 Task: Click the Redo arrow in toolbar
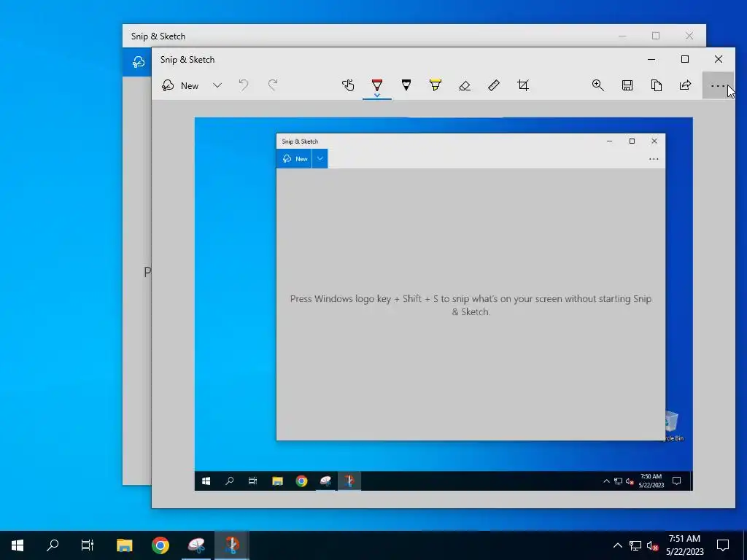[273, 86]
